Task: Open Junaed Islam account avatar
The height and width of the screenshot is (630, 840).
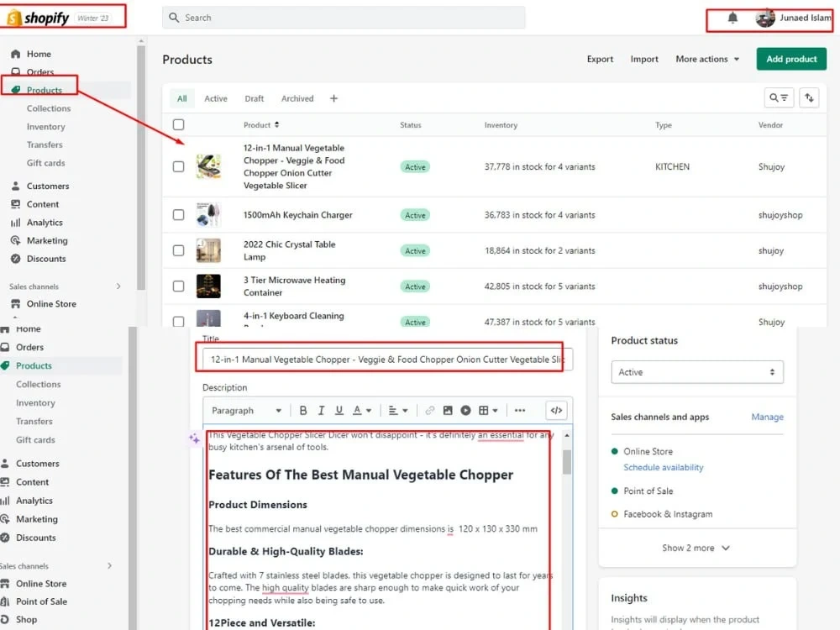Action: (x=765, y=18)
